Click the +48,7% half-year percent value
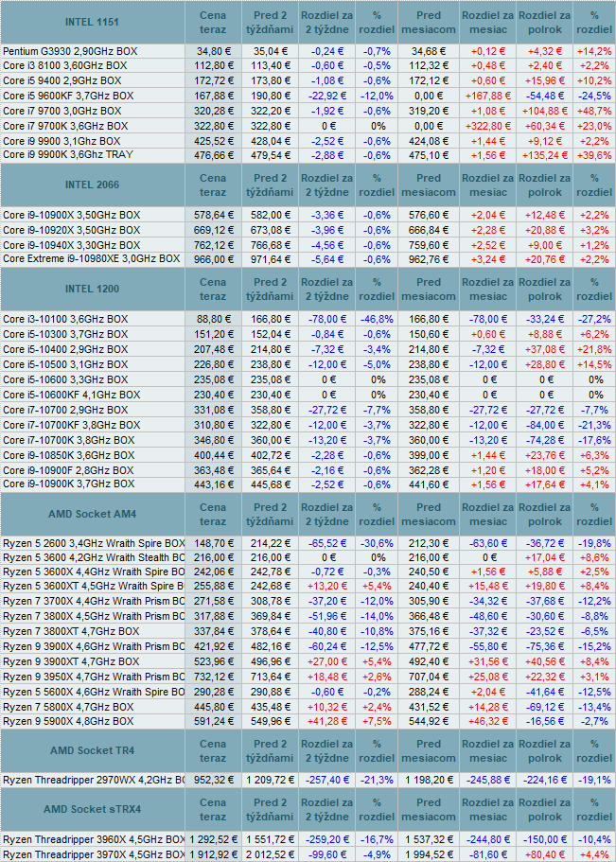This screenshot has height=862, width=616. (x=594, y=111)
